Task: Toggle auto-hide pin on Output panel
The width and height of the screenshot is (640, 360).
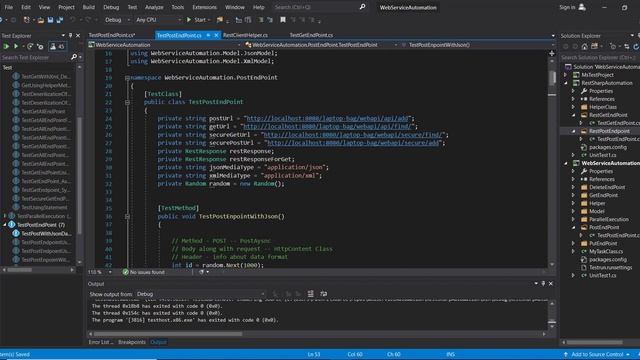Action: [x=543, y=283]
